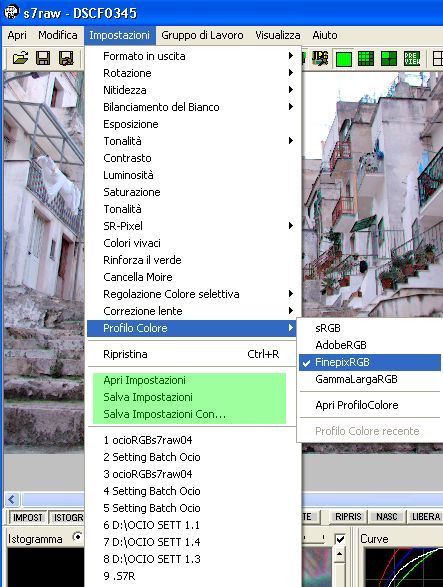The height and width of the screenshot is (587, 443).
Task: Select checked FinepixRGB color profile
Action: [x=370, y=362]
